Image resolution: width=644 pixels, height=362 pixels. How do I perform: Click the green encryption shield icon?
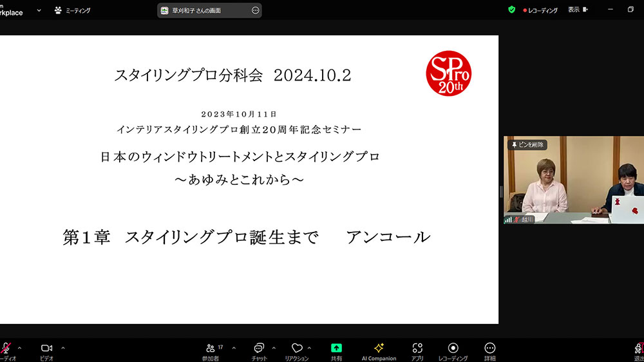[x=511, y=10]
